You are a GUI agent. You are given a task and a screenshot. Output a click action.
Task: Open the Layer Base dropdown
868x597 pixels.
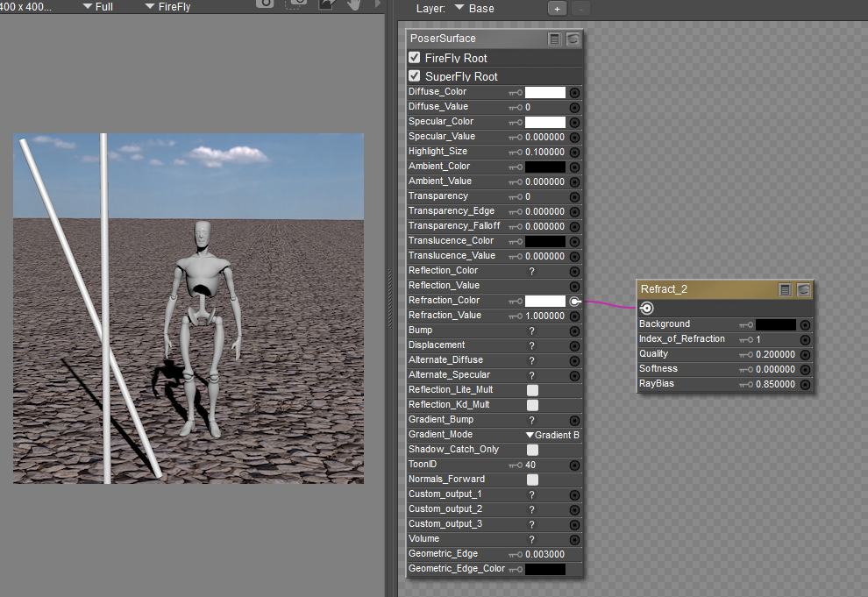click(474, 9)
